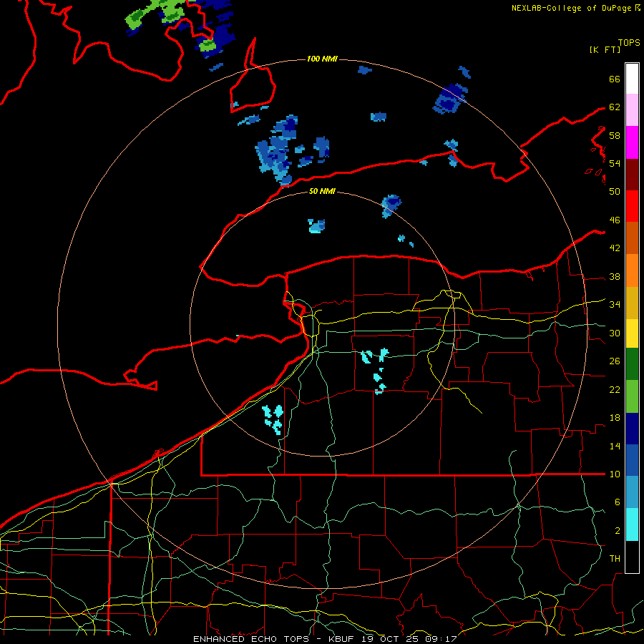Click the legend value 10
The height and width of the screenshot is (644, 644).
pos(615,474)
